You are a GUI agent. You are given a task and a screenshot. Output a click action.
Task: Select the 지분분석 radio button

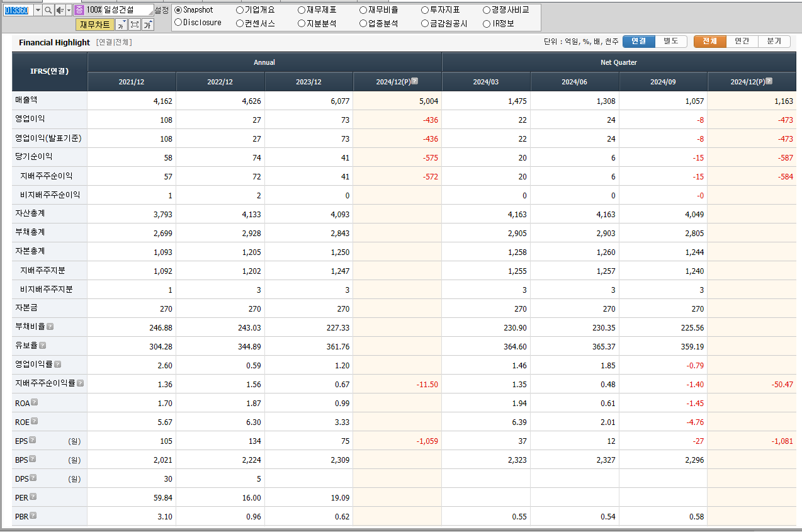[x=302, y=23]
